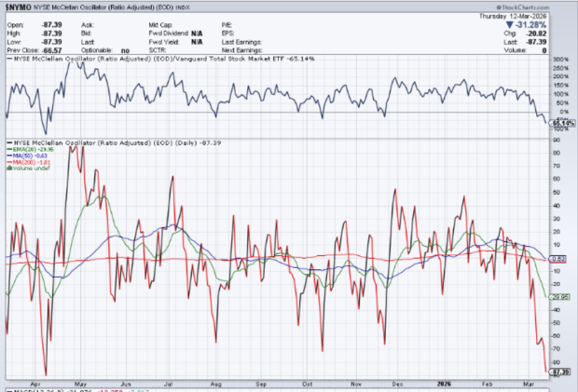Click the $NYMO ticker symbol
The height and width of the screenshot is (392, 578).
click(19, 6)
